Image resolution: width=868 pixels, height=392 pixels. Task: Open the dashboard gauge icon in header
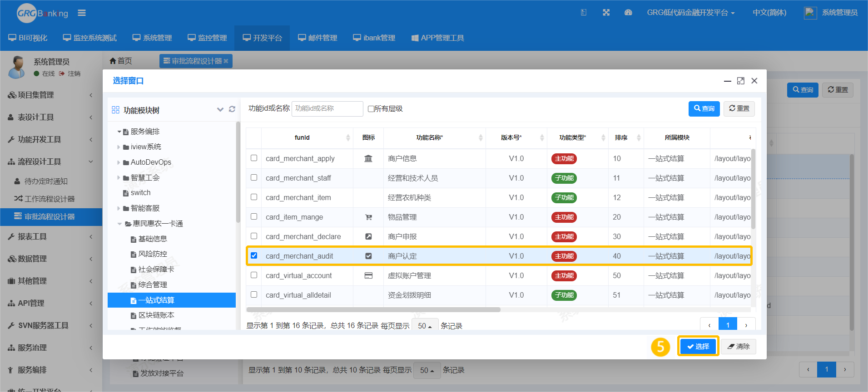(628, 13)
